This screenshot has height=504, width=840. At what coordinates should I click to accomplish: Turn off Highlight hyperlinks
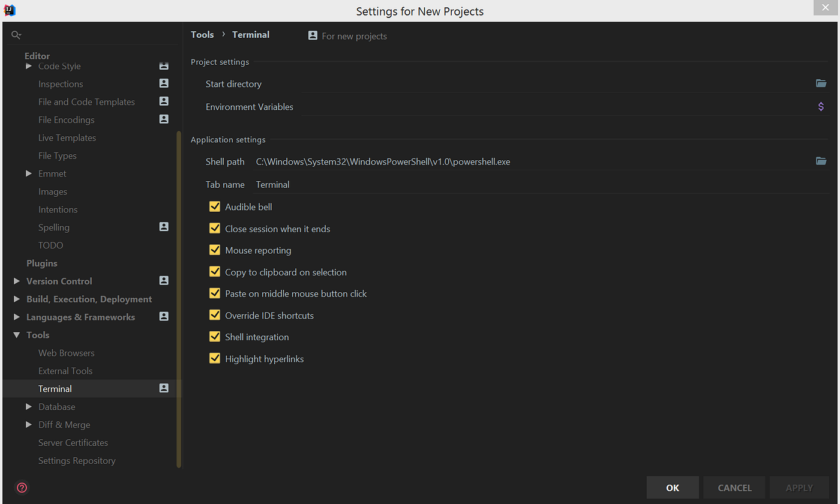tap(215, 358)
